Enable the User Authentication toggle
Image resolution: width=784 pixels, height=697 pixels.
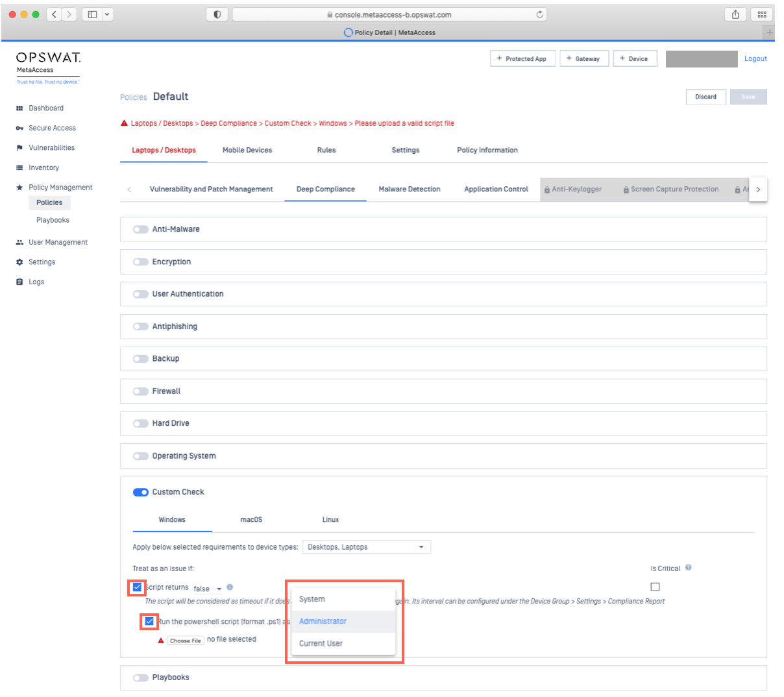pyautogui.click(x=140, y=294)
